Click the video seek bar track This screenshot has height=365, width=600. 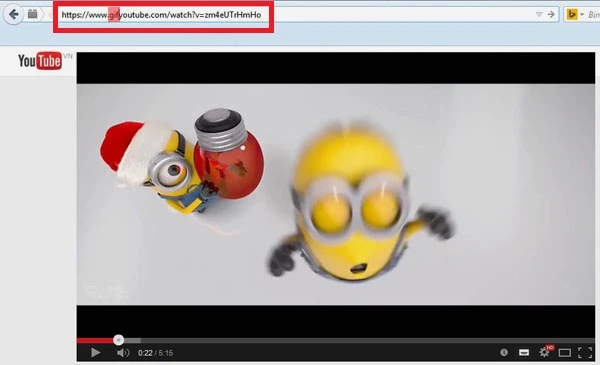pyautogui.click(x=336, y=340)
